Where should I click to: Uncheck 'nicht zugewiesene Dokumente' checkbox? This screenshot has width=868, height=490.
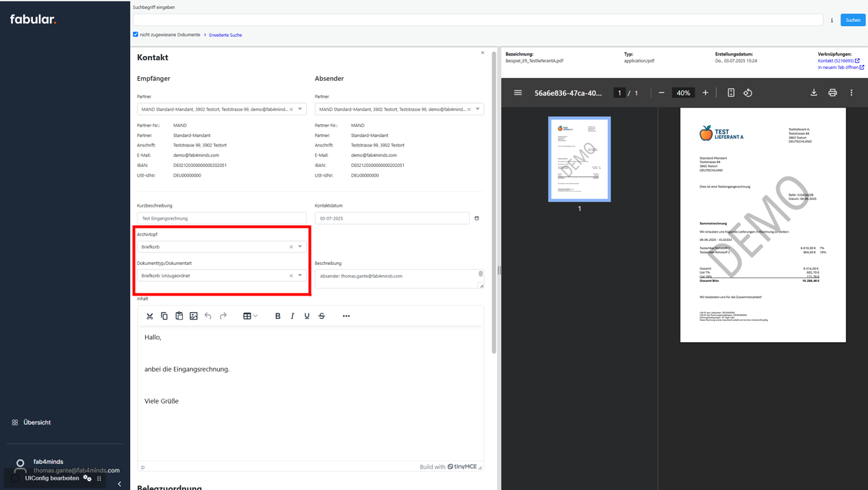coord(136,34)
